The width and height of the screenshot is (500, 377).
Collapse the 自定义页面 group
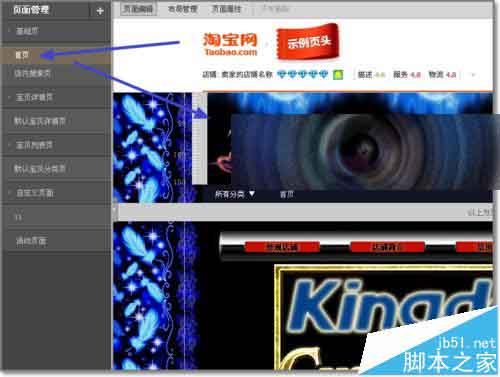pos(10,193)
